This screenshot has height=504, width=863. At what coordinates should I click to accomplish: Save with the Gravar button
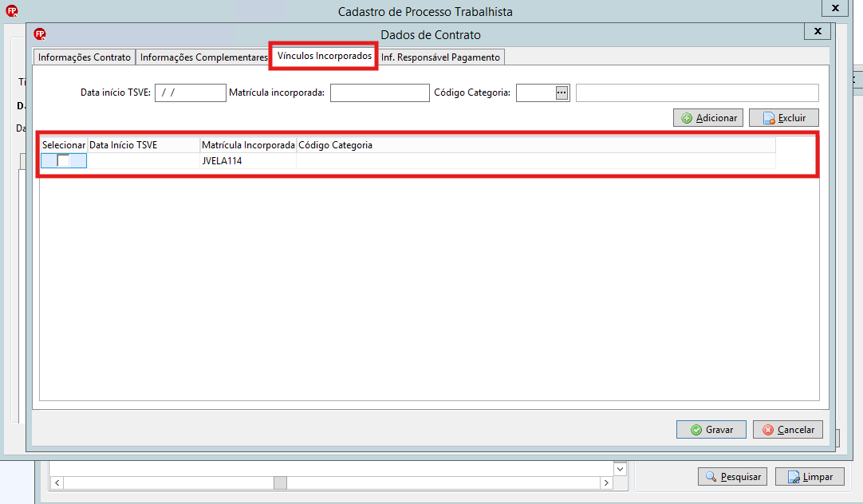click(x=711, y=430)
